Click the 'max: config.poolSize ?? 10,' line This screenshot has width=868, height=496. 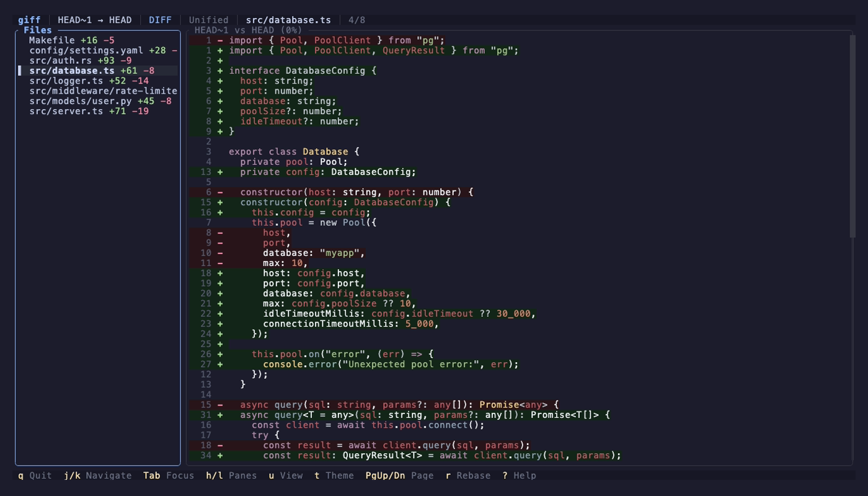[x=340, y=304]
